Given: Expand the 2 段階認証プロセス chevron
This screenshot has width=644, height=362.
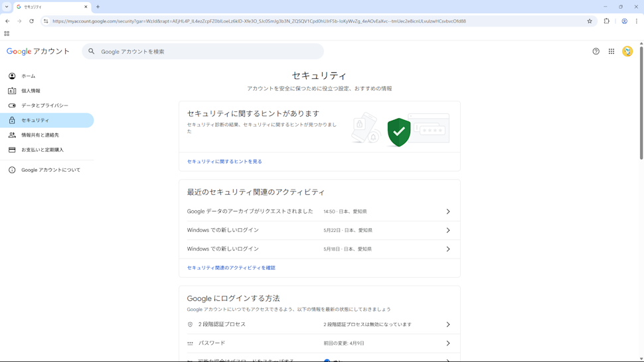Looking at the screenshot, I should pyautogui.click(x=447, y=324).
